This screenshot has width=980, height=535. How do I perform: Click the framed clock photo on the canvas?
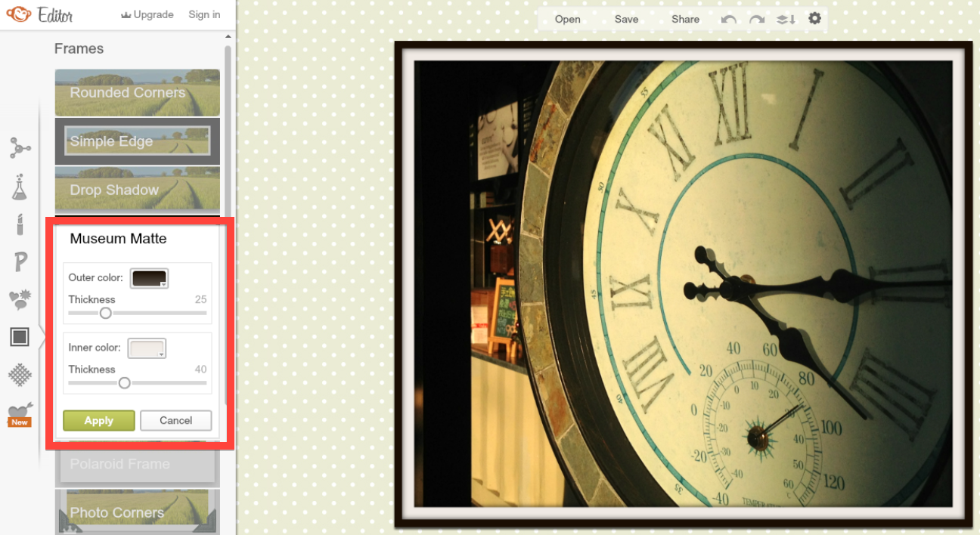click(683, 284)
